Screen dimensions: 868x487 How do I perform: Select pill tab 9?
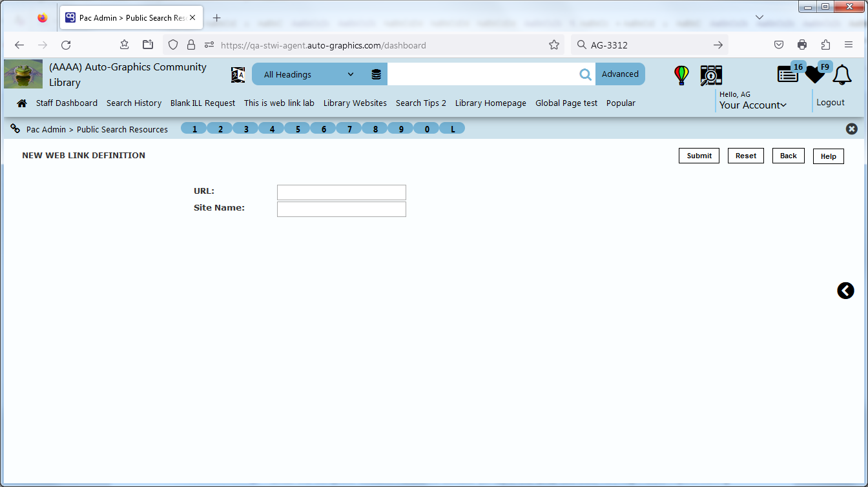(x=401, y=129)
